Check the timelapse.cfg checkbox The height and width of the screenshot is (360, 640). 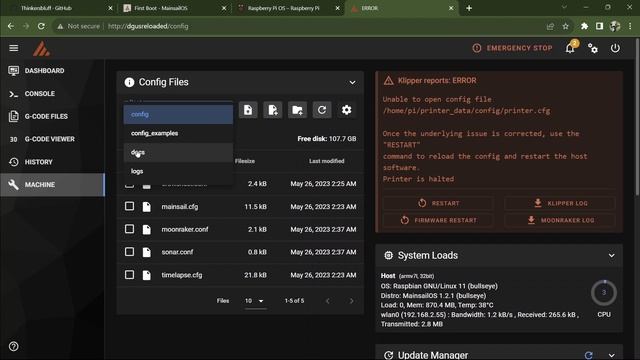(x=129, y=275)
